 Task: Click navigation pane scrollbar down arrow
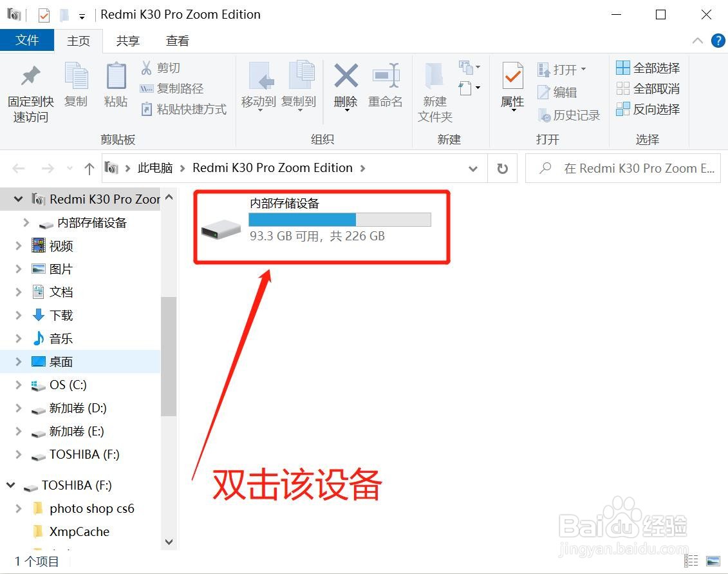click(x=169, y=542)
